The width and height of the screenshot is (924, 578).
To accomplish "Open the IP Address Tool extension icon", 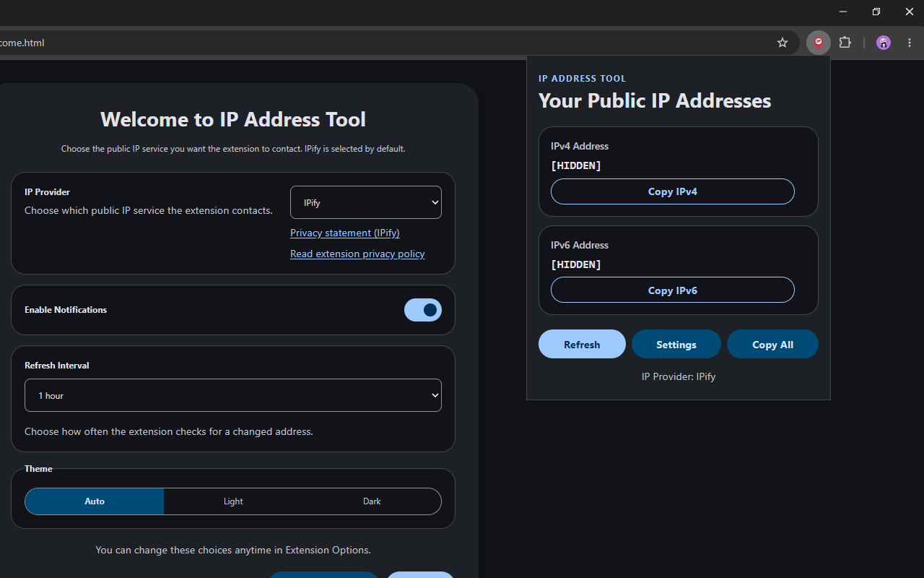I will coord(819,43).
